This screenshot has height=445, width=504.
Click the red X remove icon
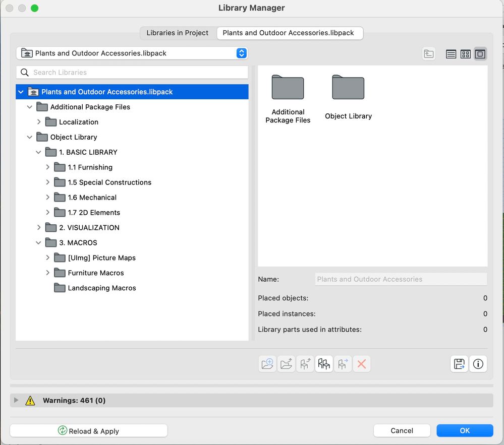tap(362, 364)
